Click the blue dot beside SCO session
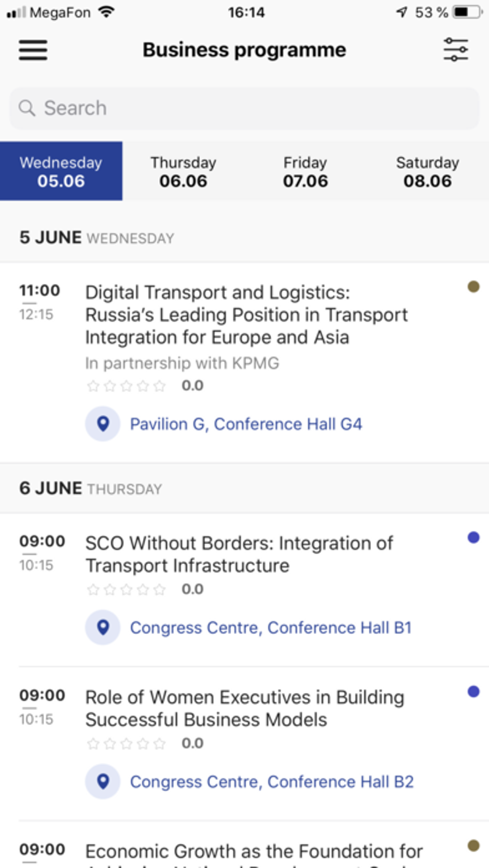489x868 pixels. (x=473, y=538)
